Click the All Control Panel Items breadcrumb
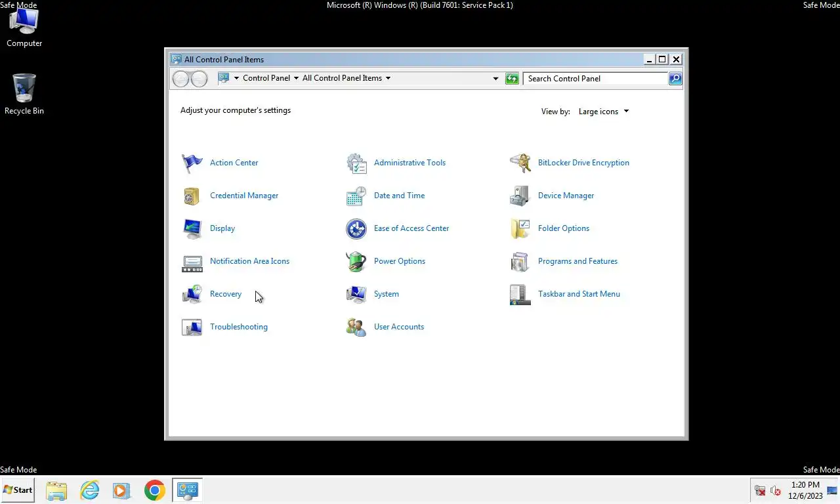The height and width of the screenshot is (504, 840). click(x=342, y=78)
